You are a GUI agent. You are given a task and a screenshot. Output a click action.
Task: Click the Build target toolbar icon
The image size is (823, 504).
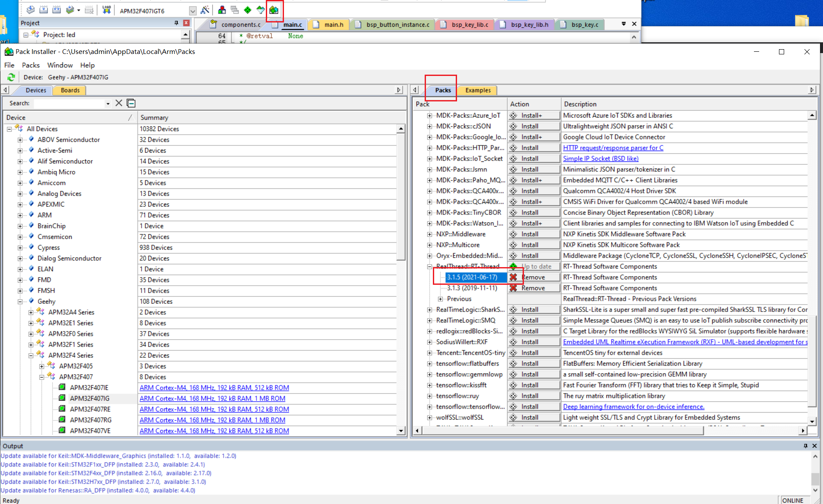pyautogui.click(x=44, y=10)
